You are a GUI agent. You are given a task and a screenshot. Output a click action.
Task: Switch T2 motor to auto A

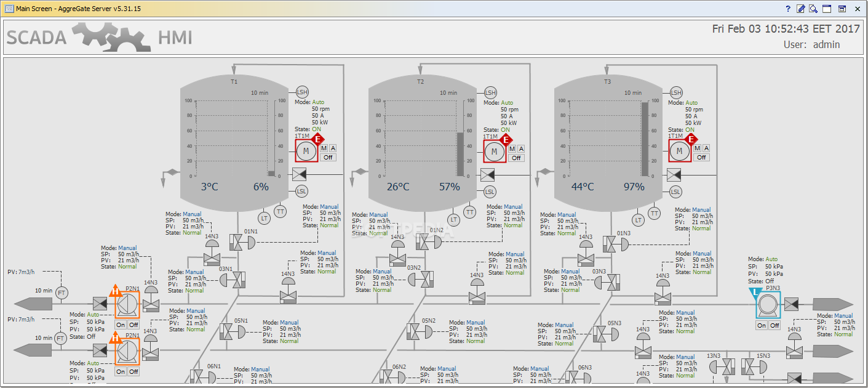521,148
